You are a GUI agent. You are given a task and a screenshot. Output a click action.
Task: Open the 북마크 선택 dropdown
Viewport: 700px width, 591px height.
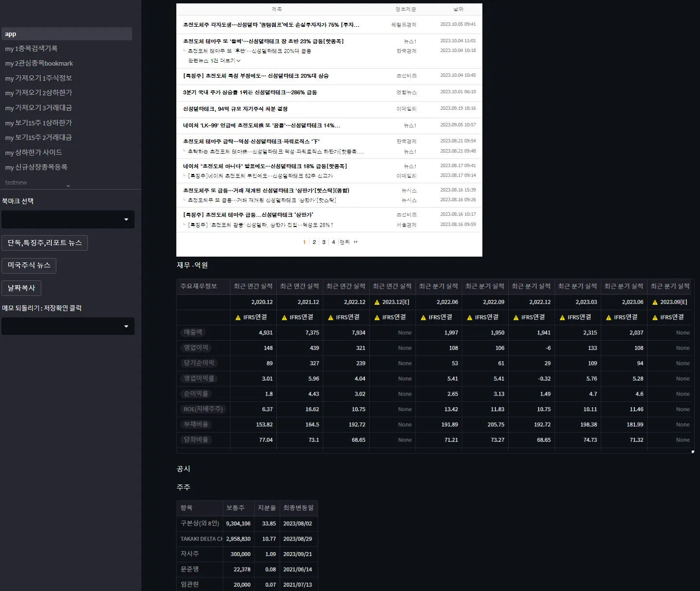pos(68,220)
